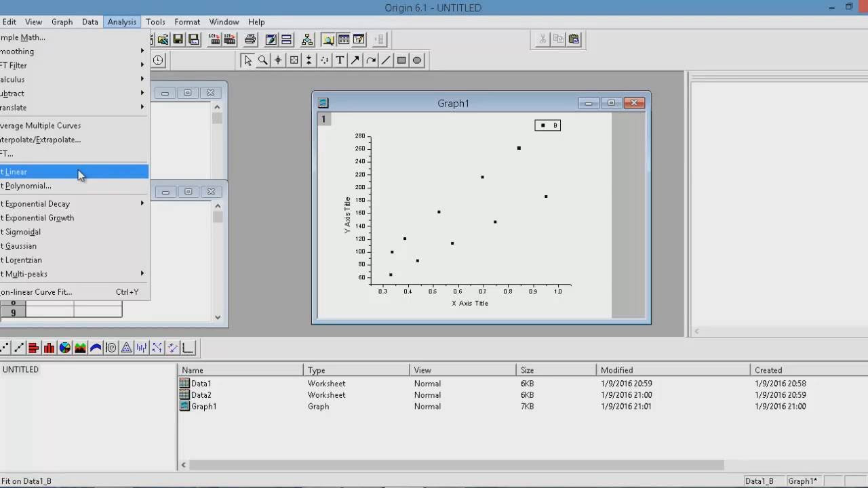
Task: Select the Arrow drawing tool
Action: pyautogui.click(x=355, y=60)
